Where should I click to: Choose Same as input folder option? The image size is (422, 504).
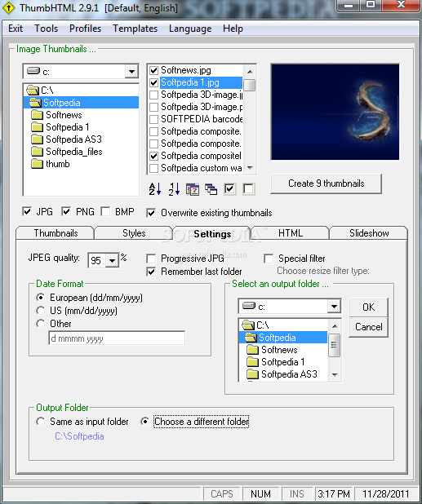pos(41,422)
